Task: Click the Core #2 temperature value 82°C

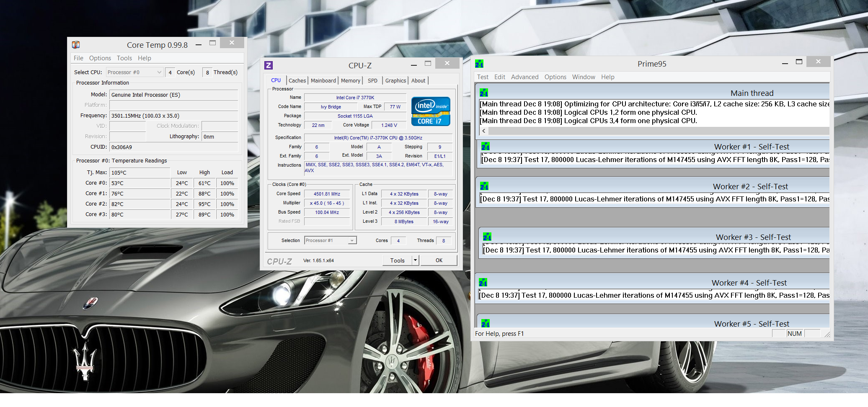Action: tap(140, 204)
